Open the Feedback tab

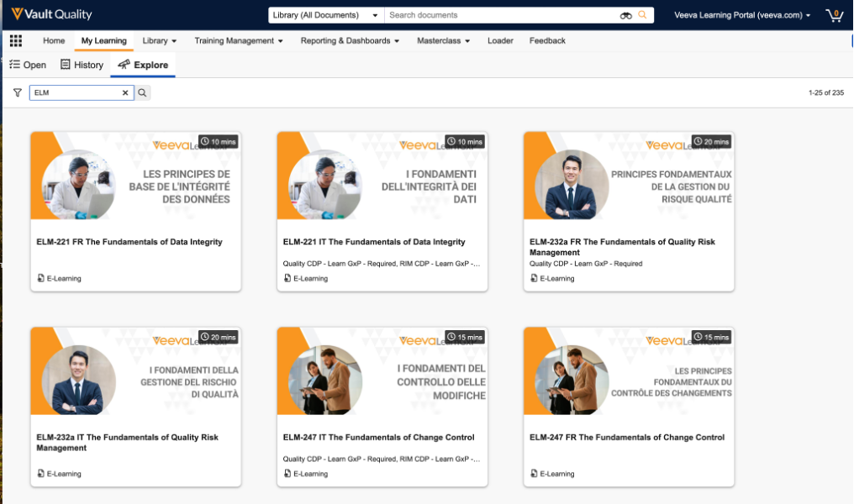click(547, 40)
